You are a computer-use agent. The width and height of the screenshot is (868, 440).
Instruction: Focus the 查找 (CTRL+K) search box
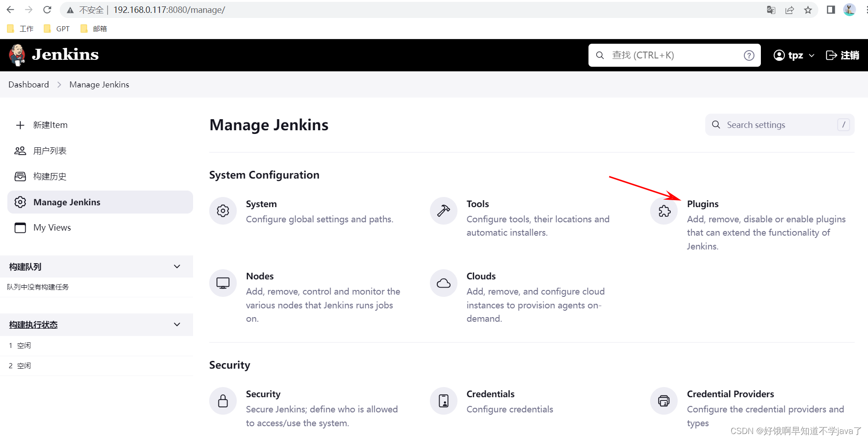(x=674, y=55)
